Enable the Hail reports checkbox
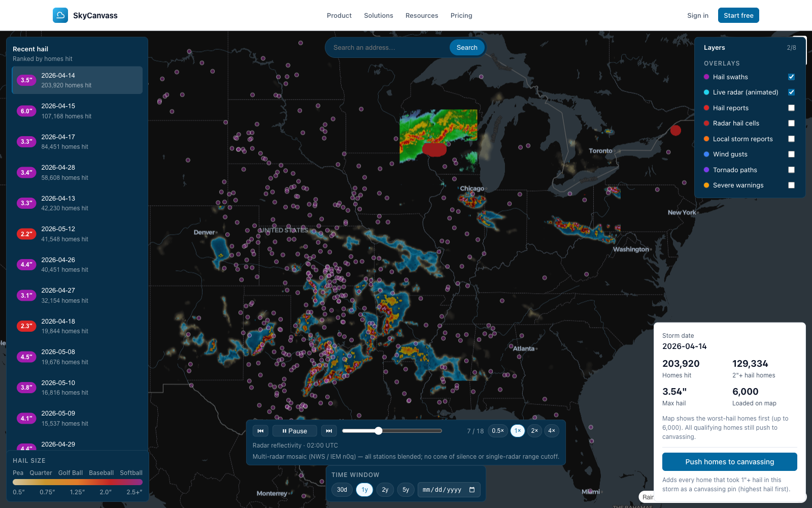The height and width of the screenshot is (508, 812). pos(791,108)
